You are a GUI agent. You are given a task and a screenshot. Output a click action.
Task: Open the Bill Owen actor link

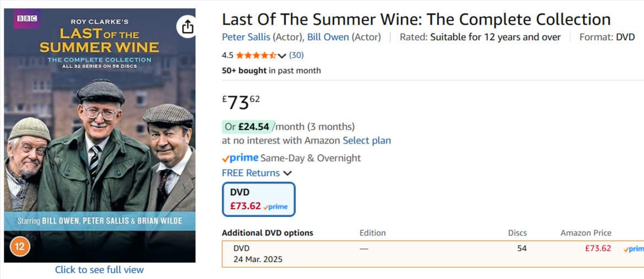[328, 37]
